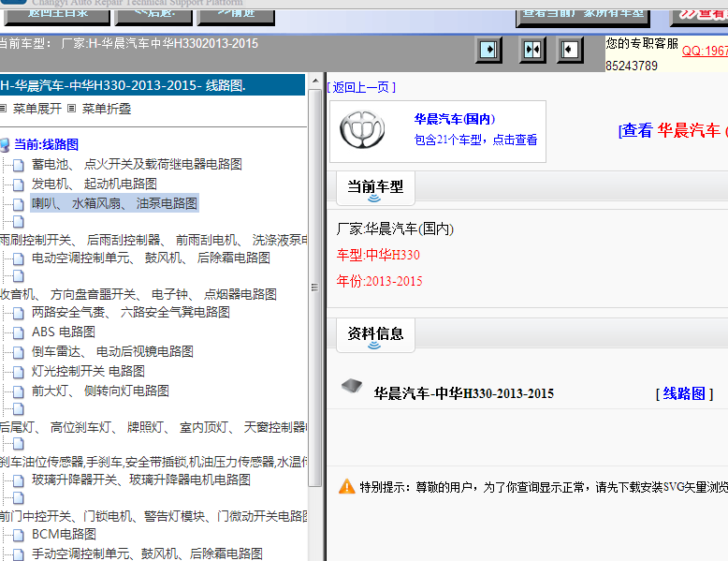This screenshot has height=561, width=728.
Task: Click the 当前:线路图 root node icon
Action: click(x=5, y=145)
